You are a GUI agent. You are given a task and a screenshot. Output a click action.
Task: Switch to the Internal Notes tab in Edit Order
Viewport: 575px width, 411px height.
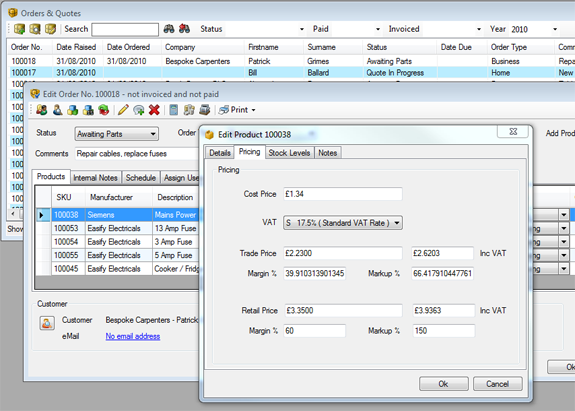point(95,178)
